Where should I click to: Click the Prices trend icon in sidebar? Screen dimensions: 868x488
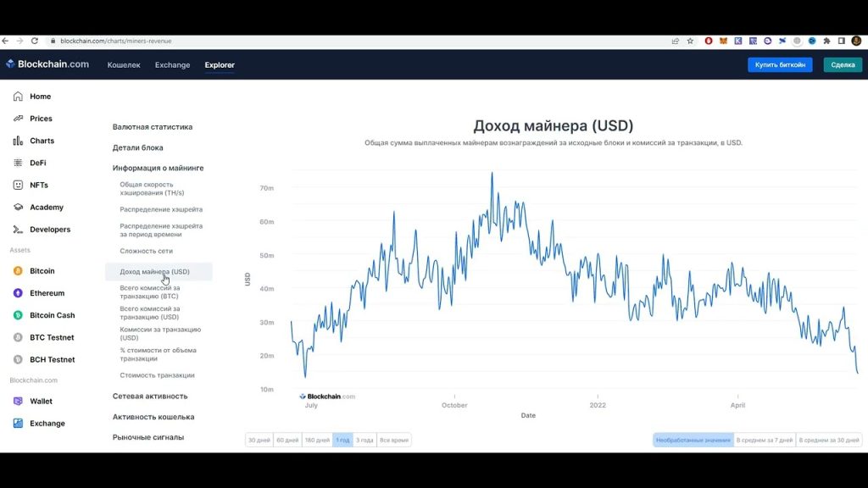click(18, 119)
